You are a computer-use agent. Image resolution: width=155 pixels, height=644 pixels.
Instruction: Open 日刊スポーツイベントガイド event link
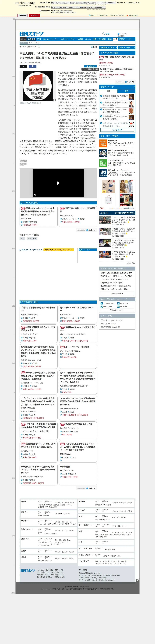(x=111, y=320)
